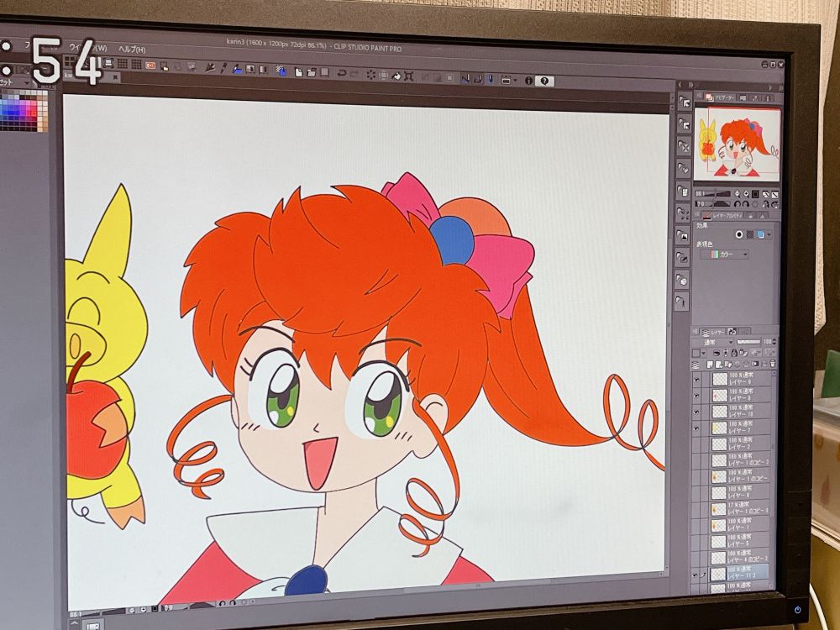Click the Quick Access dock icon at top
Image resolution: width=840 pixels, height=630 pixels.
click(x=685, y=102)
